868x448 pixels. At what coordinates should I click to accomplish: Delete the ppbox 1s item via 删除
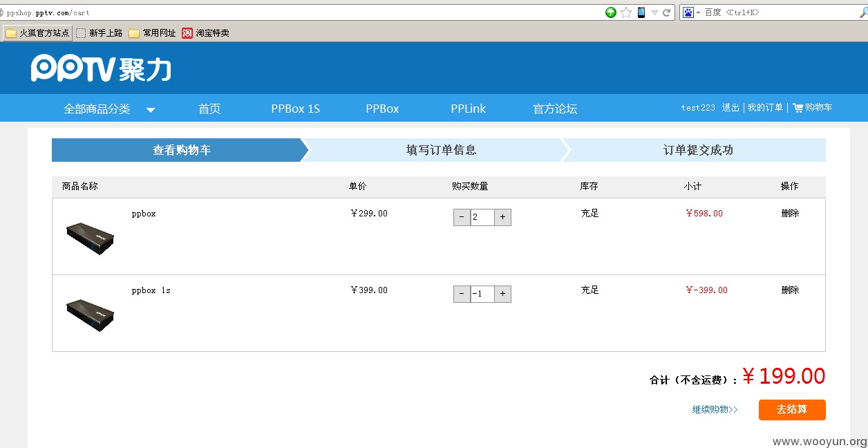click(x=790, y=290)
